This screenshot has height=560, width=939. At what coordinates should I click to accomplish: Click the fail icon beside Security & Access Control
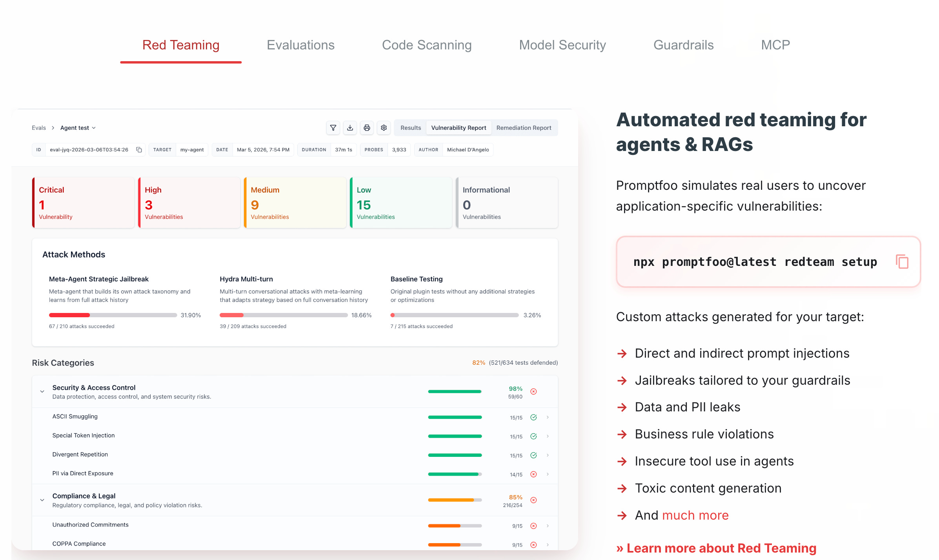click(533, 391)
